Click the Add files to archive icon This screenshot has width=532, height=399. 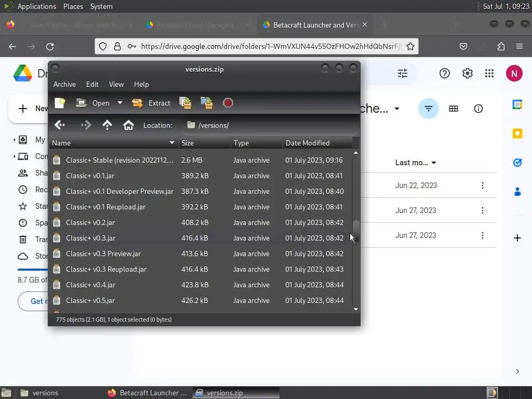pyautogui.click(x=185, y=103)
